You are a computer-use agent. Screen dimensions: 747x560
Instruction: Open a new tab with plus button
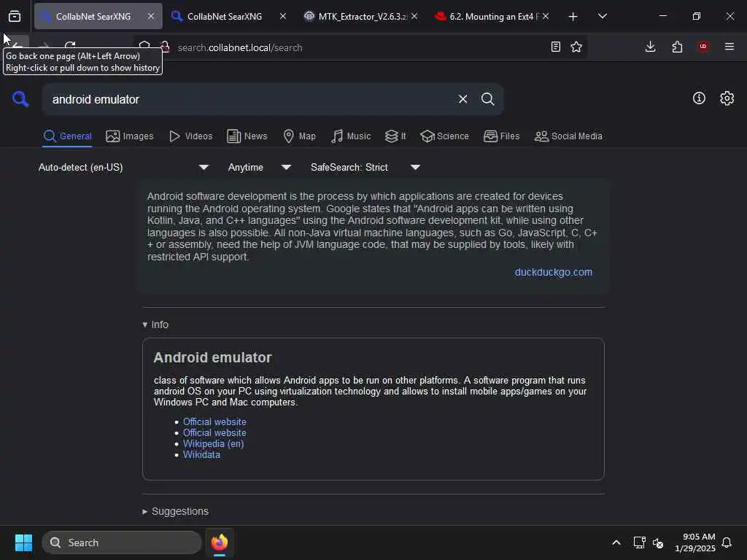573,17
